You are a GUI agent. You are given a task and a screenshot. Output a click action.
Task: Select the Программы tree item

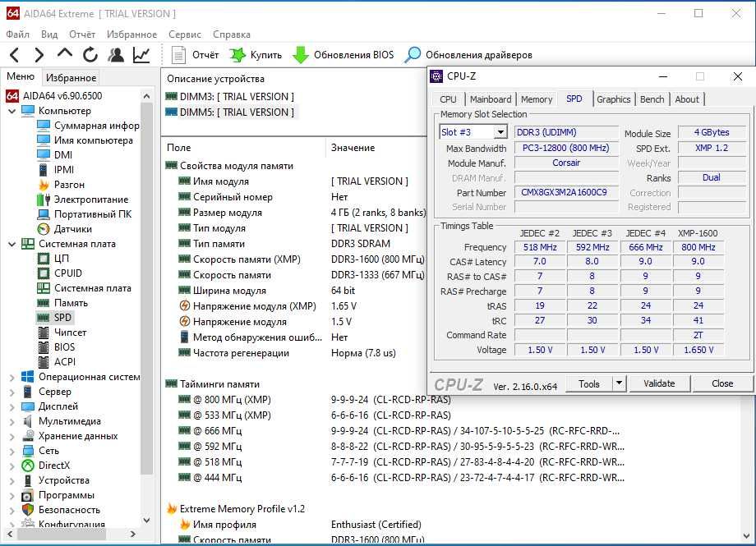58,495
